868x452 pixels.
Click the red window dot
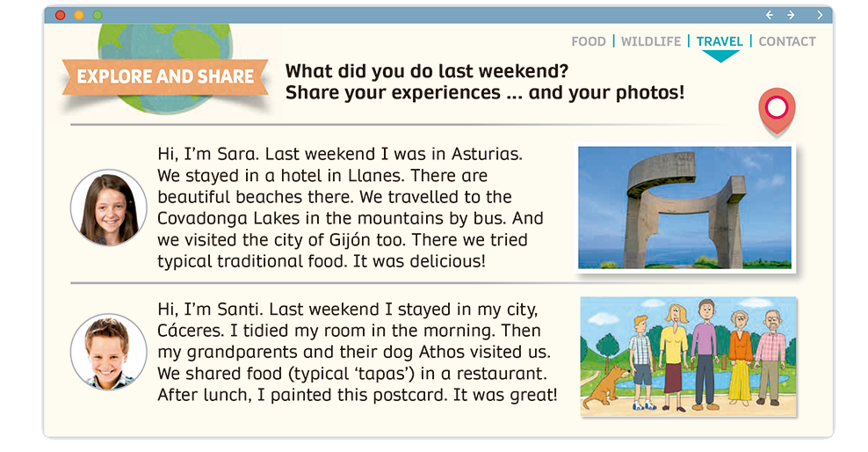60,15
